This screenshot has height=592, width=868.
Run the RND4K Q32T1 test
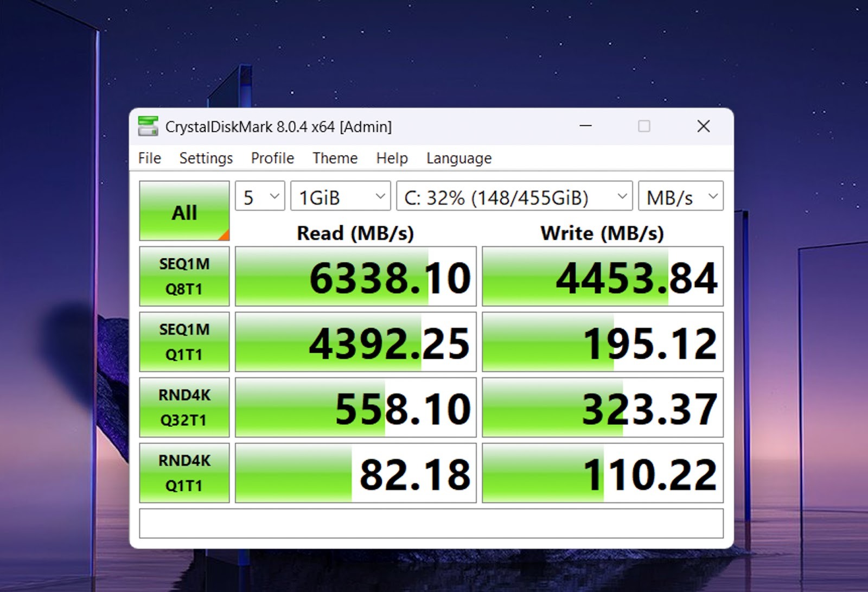[x=184, y=408]
